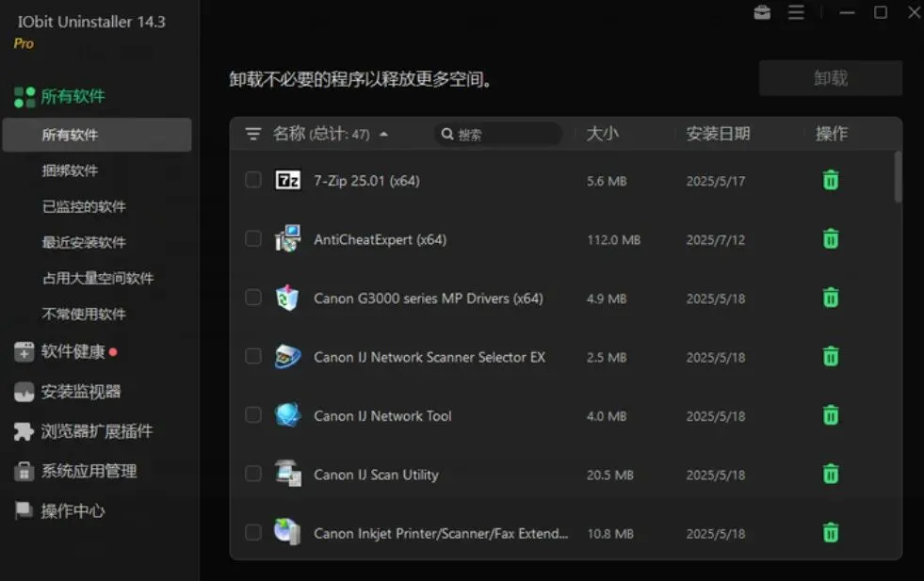Tick the checkbox for 7-Zip 25.01 (x64)
Image resolution: width=924 pixels, height=581 pixels.
[x=252, y=180]
